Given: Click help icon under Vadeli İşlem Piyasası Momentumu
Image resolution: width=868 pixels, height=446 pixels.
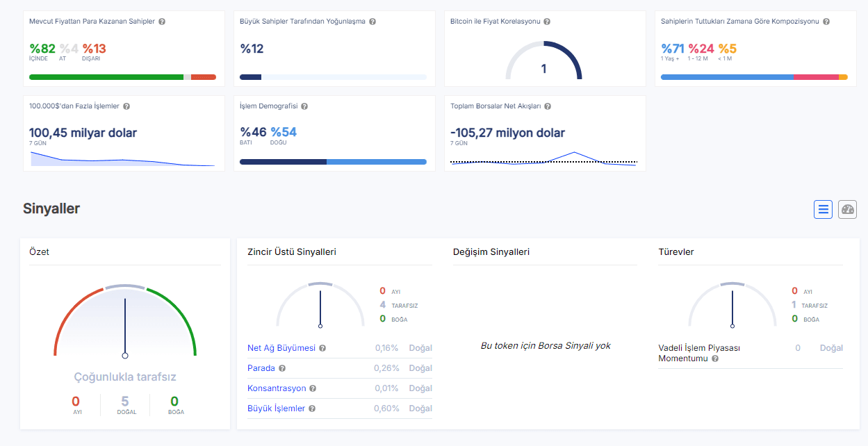Looking at the screenshot, I should point(715,358).
